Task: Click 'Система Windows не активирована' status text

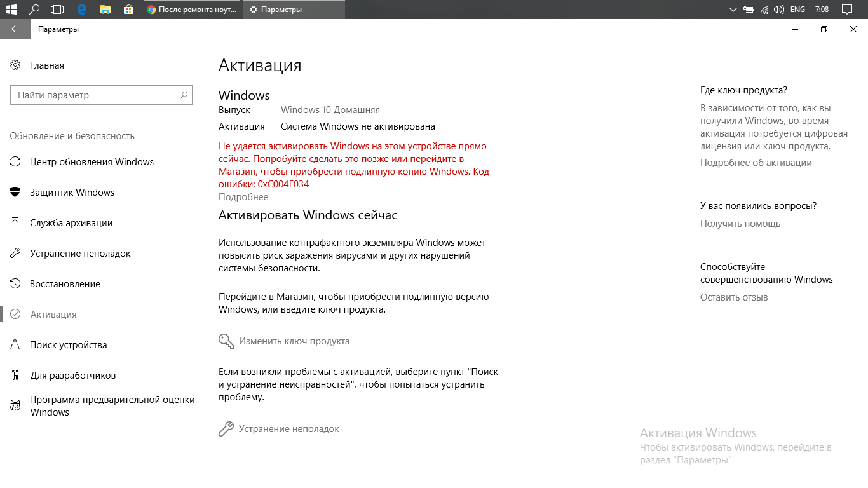Action: coord(358,126)
